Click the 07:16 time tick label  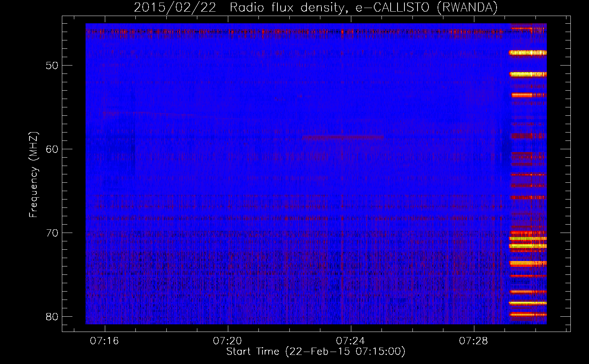click(x=105, y=341)
